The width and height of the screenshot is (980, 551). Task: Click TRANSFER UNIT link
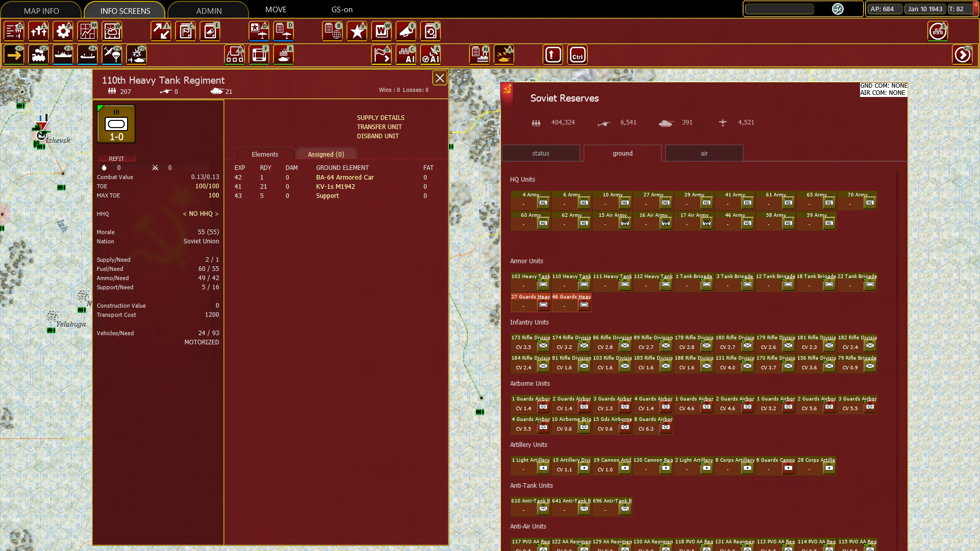pos(379,127)
